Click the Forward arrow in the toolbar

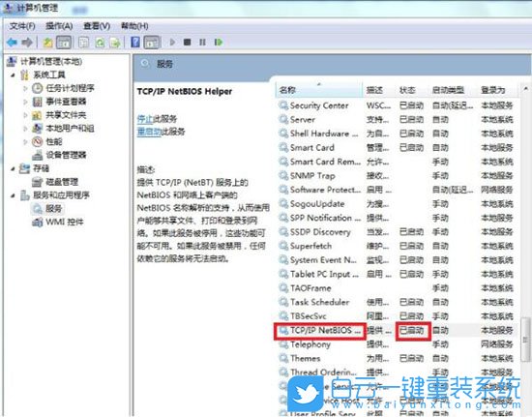point(27,43)
